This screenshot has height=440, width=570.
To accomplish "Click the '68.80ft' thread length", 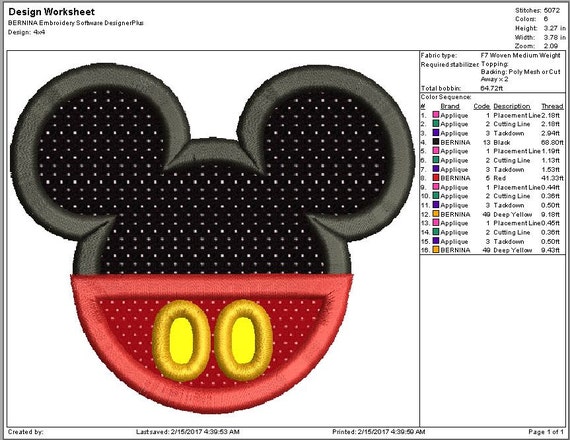I will pos(553,142).
